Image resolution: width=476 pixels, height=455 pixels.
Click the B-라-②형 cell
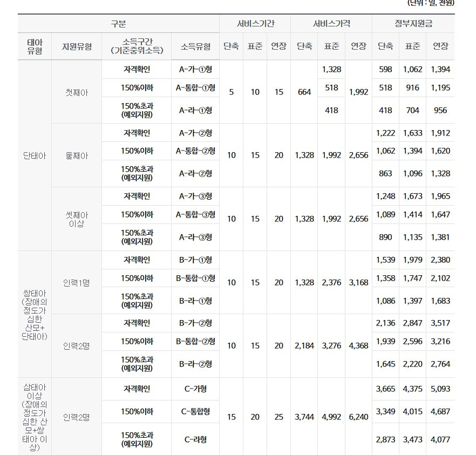[195, 364]
